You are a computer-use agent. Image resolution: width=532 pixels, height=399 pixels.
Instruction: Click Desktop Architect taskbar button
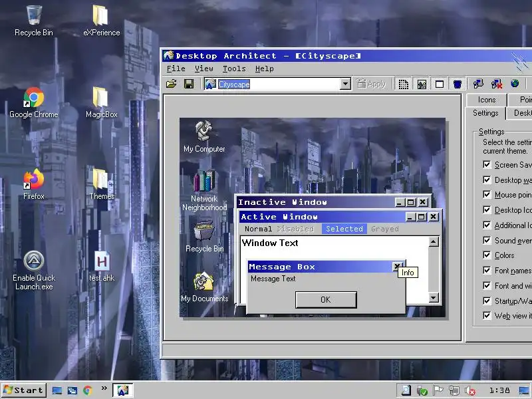(x=123, y=390)
